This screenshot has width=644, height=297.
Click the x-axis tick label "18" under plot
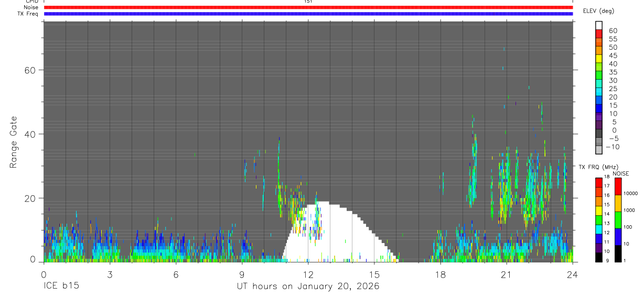coord(440,274)
